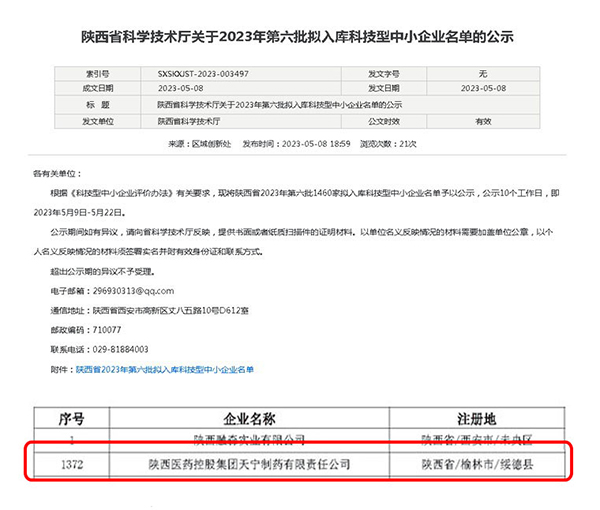Click the 企业名称 column header
600x510 pixels.
[249, 419]
